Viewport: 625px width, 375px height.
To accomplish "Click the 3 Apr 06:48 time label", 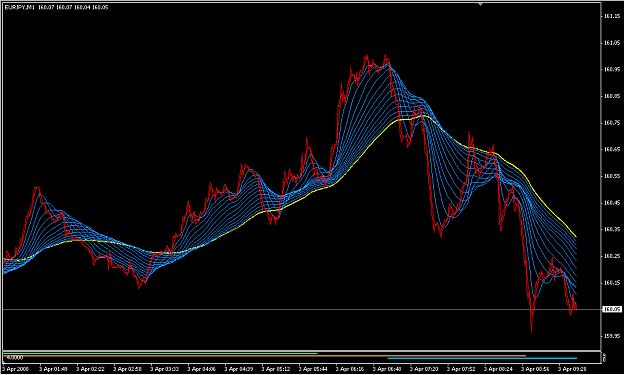I will pos(387,369).
